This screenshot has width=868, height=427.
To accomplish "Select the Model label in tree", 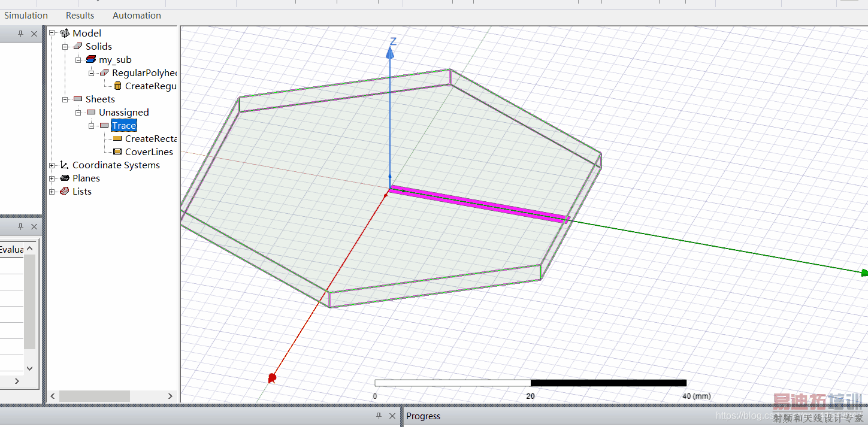I will [x=87, y=33].
